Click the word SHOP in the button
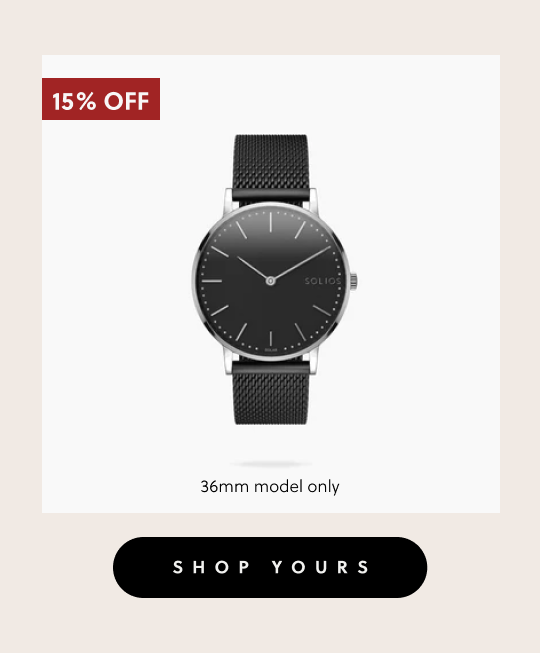 coord(212,567)
